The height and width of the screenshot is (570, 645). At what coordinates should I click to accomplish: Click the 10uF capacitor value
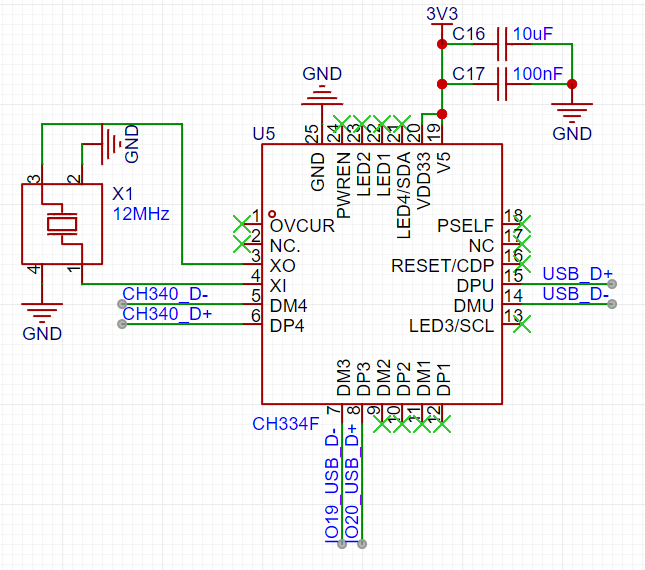coord(533,34)
